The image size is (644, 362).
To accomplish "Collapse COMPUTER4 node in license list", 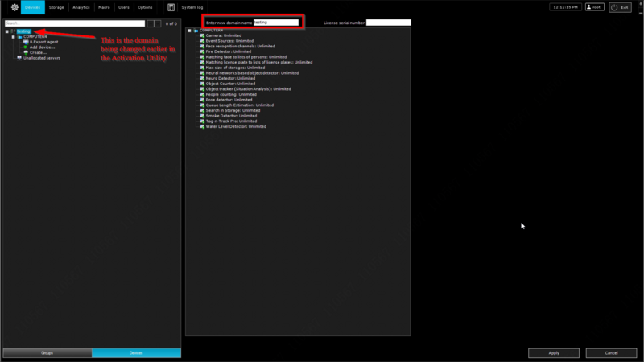I will [x=189, y=31].
